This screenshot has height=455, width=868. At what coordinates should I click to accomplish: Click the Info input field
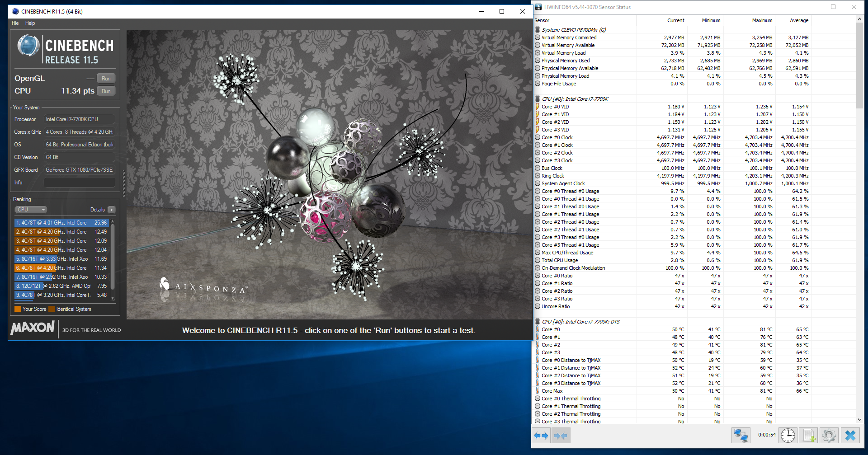[80, 183]
